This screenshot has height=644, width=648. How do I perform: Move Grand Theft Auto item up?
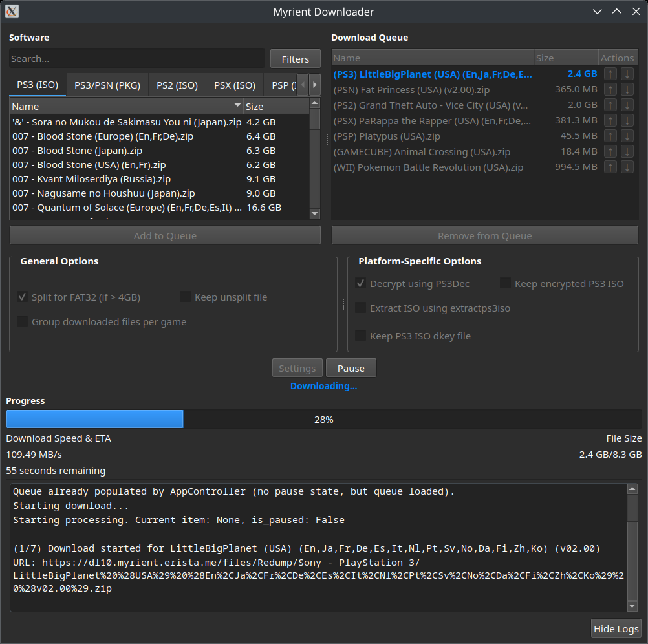[x=610, y=105]
